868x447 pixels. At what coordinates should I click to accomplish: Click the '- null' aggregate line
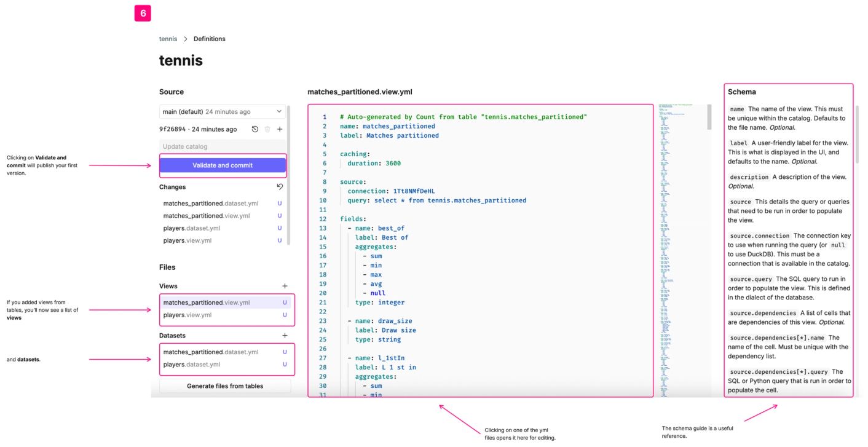[374, 293]
